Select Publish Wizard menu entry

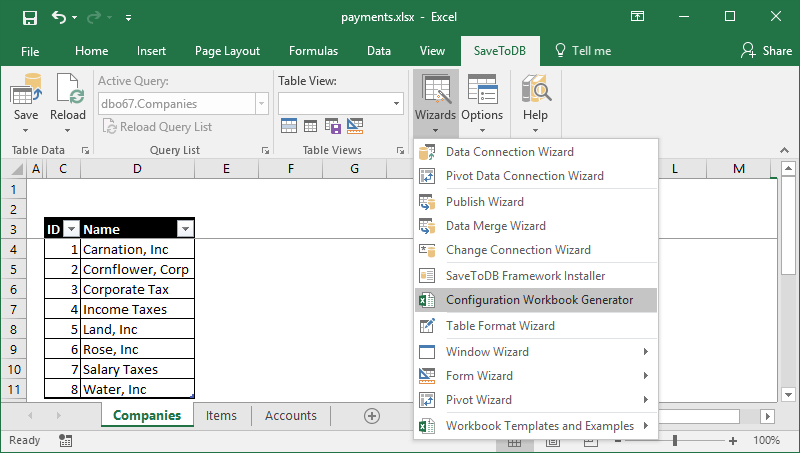pos(536,202)
